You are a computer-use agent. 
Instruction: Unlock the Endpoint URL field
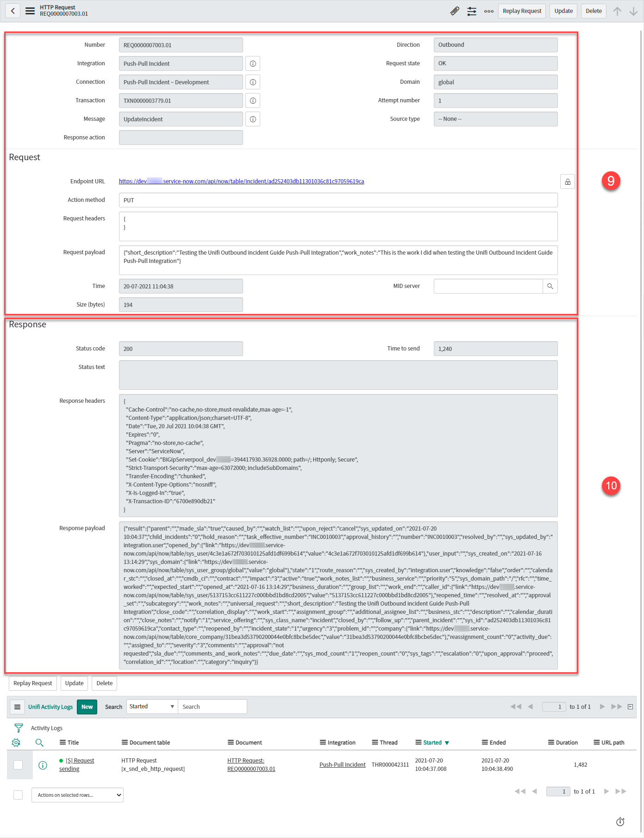pyautogui.click(x=567, y=181)
